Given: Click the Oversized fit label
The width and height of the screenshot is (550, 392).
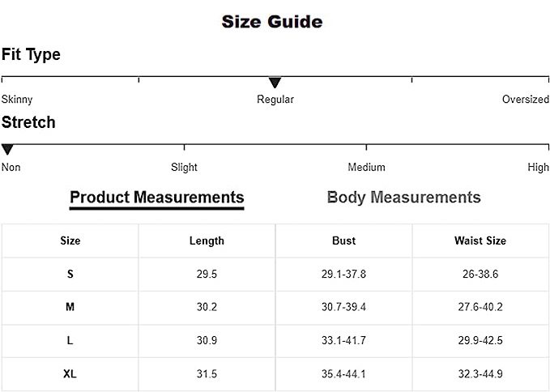Looking at the screenshot, I should (x=525, y=100).
